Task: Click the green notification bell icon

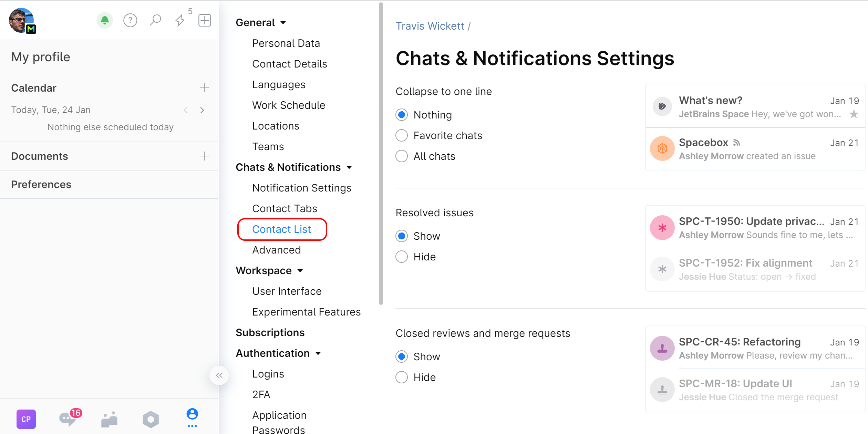Action: [x=105, y=20]
